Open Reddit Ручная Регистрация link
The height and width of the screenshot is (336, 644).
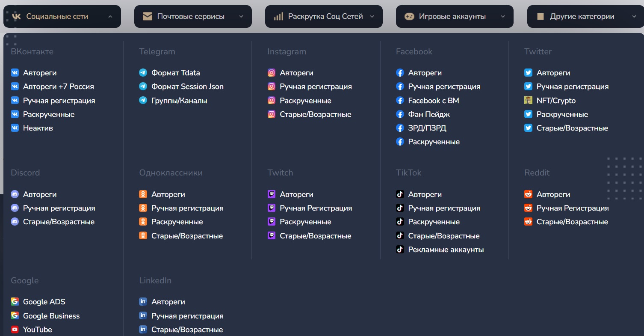pos(573,208)
